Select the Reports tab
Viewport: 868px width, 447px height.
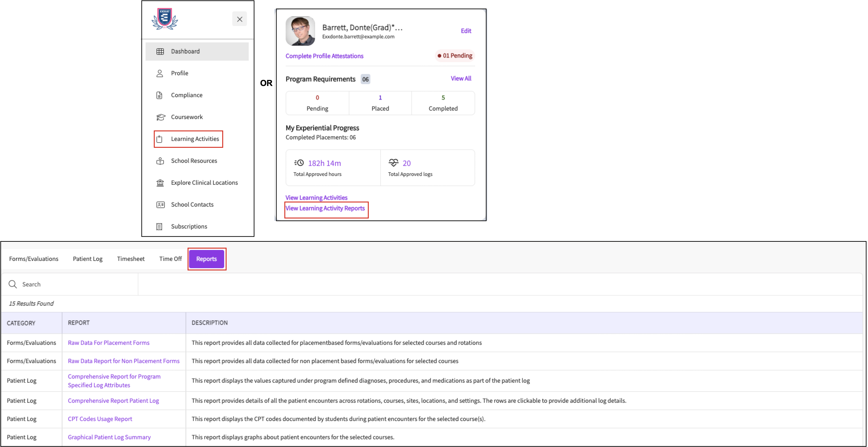click(x=206, y=259)
